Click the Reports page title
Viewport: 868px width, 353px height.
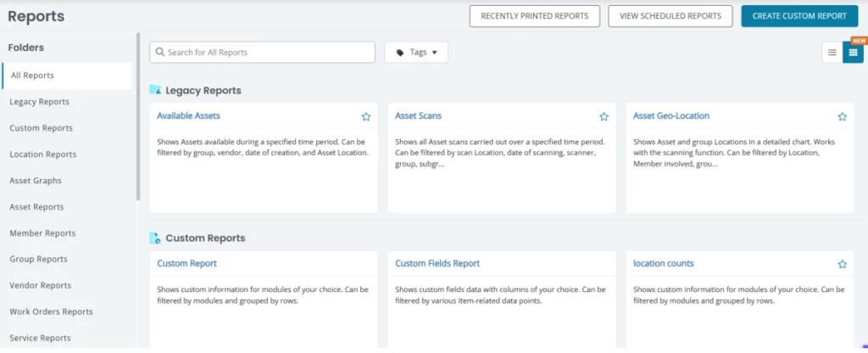click(36, 17)
